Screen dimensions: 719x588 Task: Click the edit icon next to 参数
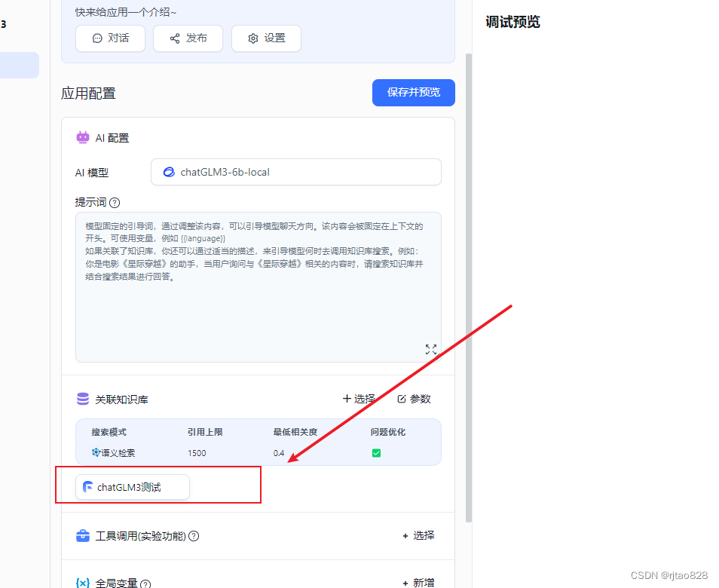402,399
